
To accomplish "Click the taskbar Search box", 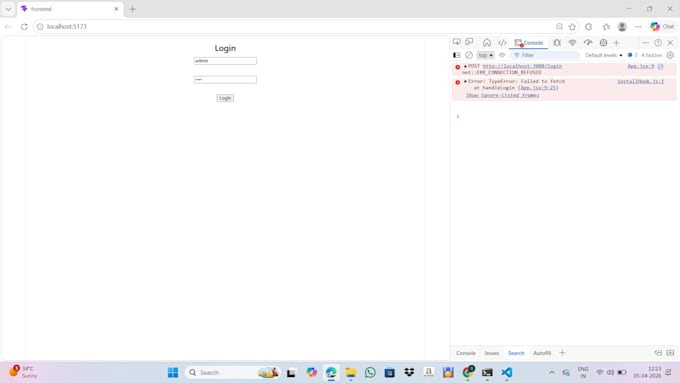I will (233, 372).
